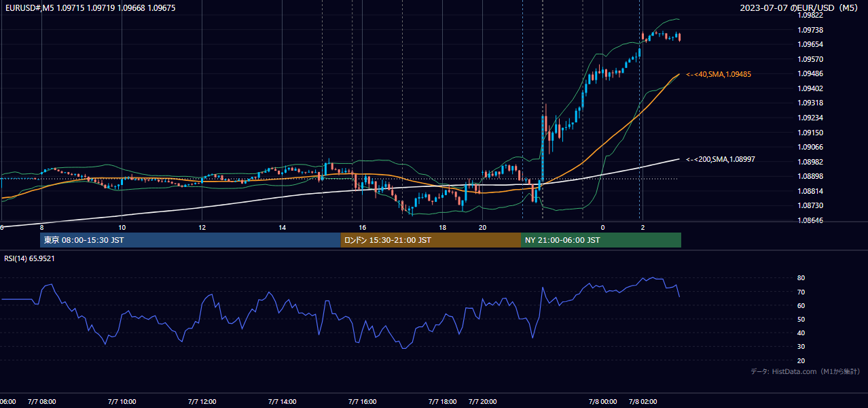The width and height of the screenshot is (868, 408).
Task: Click hour tick 18 under the price chart
Action: 442,227
